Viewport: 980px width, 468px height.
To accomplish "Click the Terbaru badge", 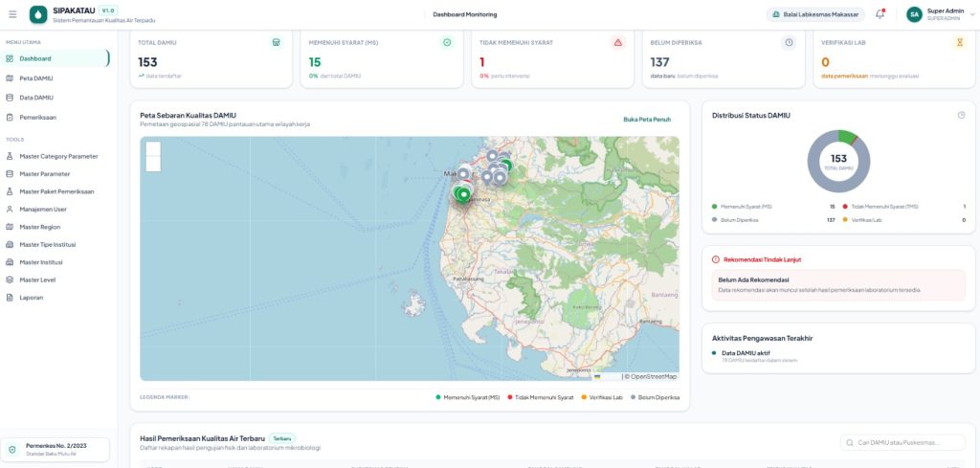I will tap(282, 438).
